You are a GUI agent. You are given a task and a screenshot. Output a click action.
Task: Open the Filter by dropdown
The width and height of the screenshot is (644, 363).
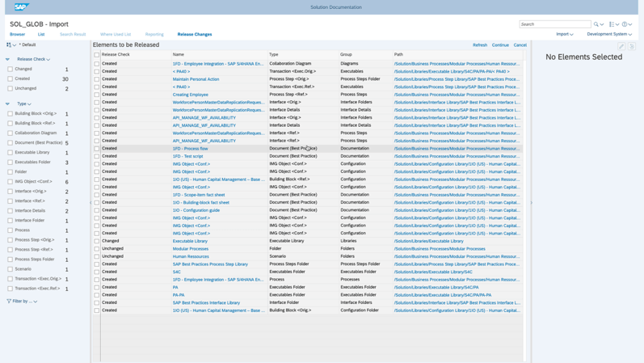(24, 302)
